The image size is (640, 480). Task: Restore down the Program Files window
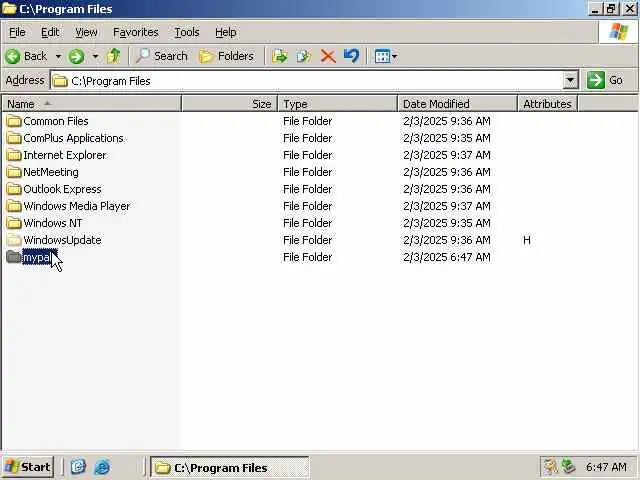click(611, 9)
